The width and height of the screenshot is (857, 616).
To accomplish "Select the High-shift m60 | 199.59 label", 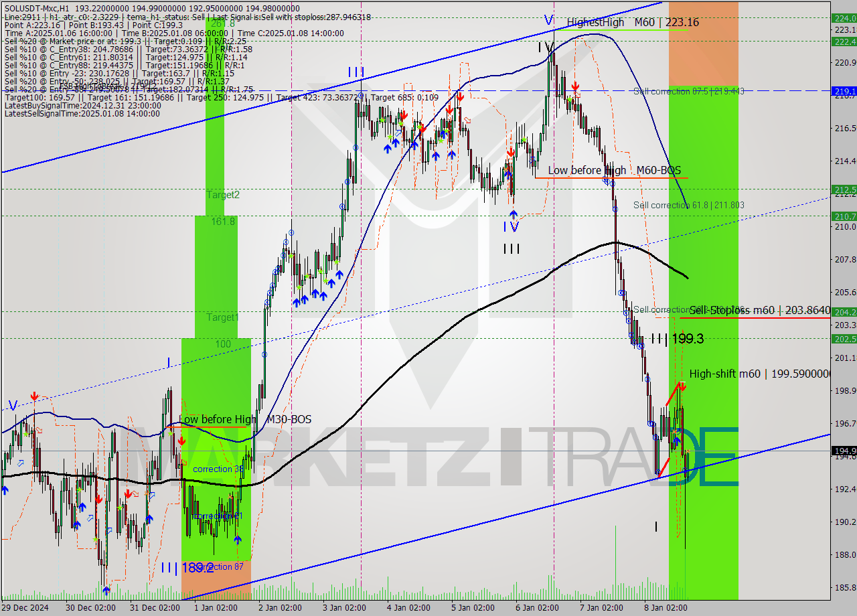I will (x=760, y=374).
